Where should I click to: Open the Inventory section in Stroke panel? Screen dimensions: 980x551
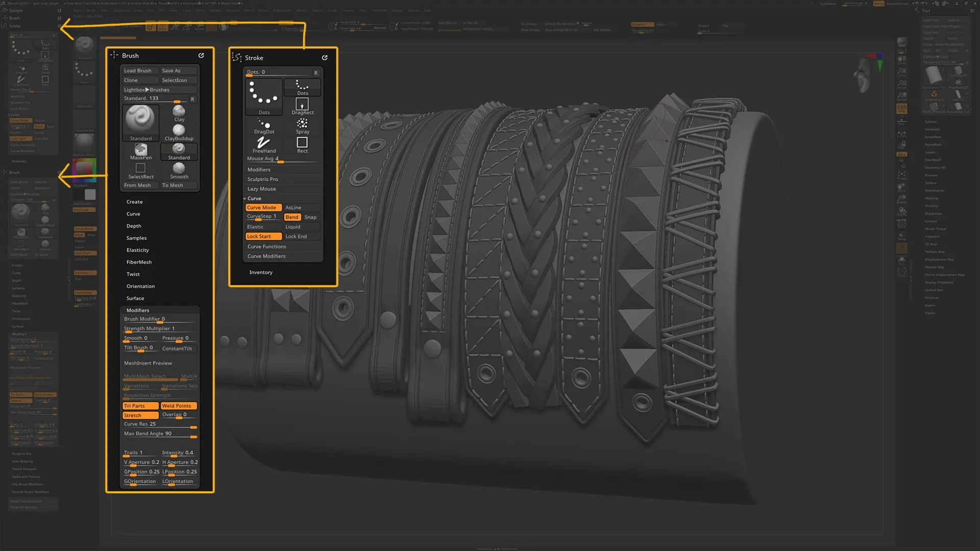click(x=261, y=272)
